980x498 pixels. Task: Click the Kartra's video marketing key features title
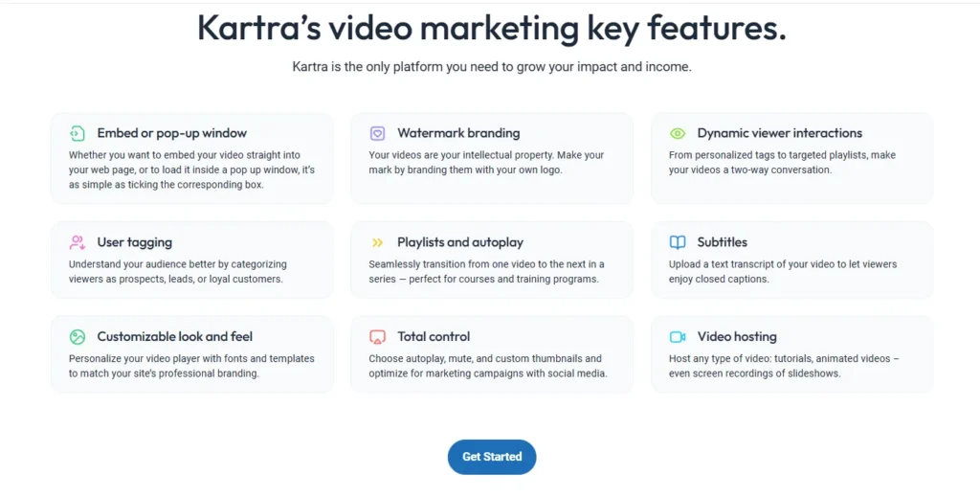coord(491,29)
